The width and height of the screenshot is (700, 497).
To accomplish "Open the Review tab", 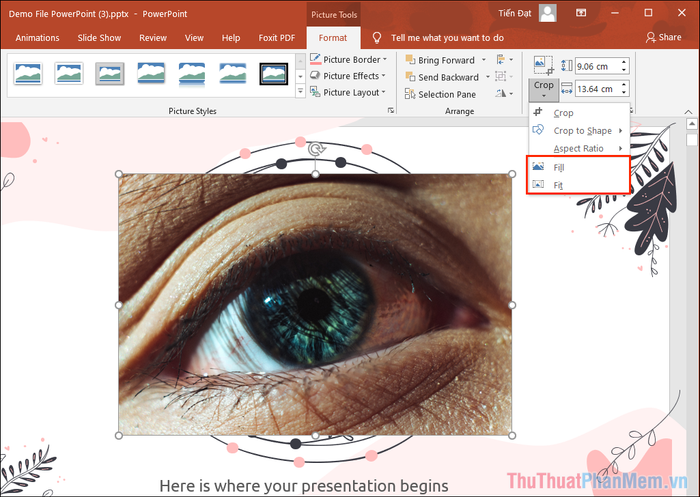I will (x=153, y=38).
